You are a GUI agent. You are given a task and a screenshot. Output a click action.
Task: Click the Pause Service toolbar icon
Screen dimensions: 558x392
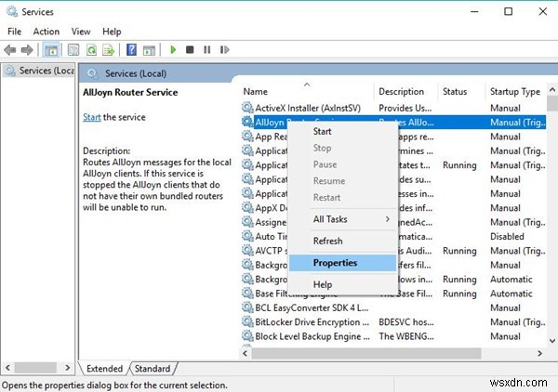click(206, 49)
